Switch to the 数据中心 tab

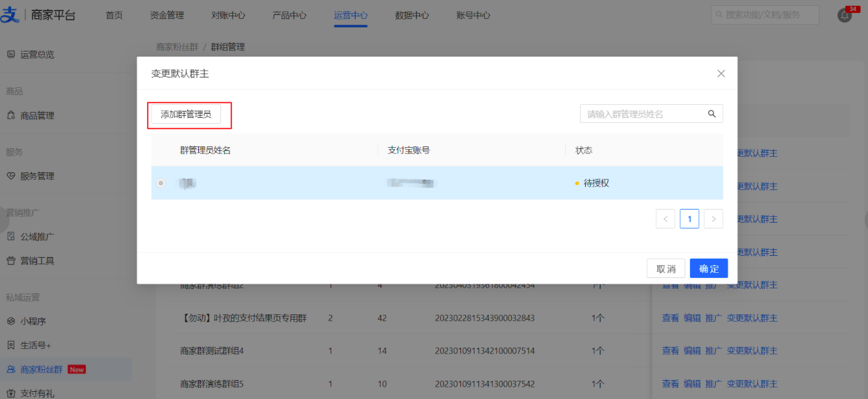point(412,15)
